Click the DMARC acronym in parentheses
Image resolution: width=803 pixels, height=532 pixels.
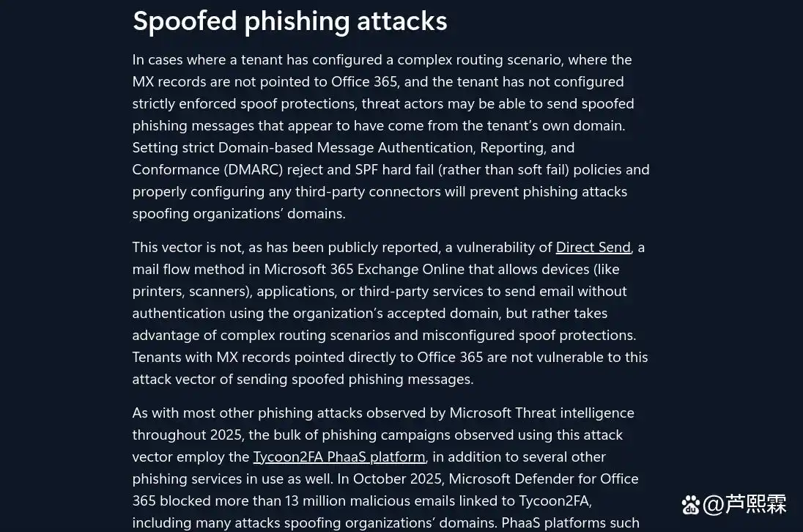pyautogui.click(x=254, y=169)
